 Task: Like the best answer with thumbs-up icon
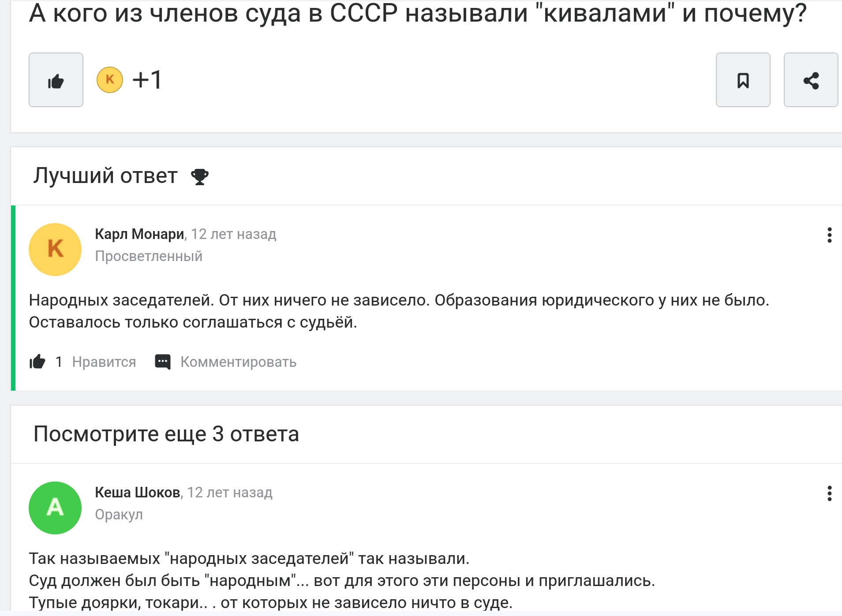point(37,362)
